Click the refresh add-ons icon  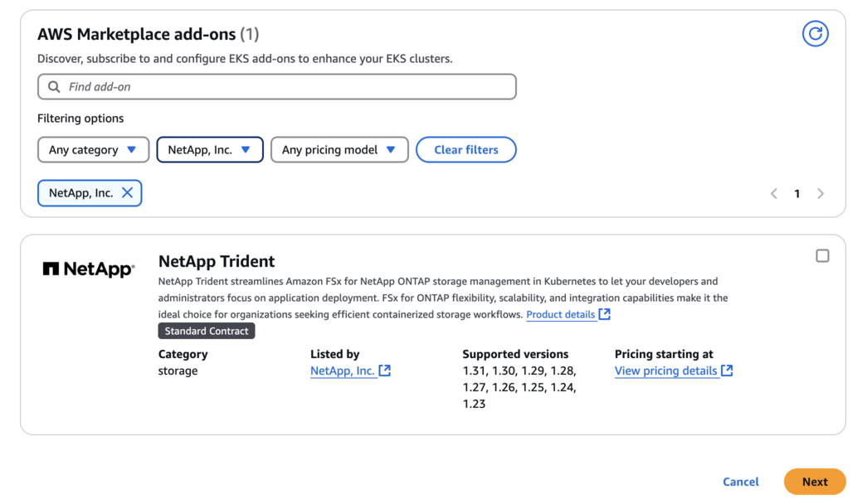click(815, 34)
